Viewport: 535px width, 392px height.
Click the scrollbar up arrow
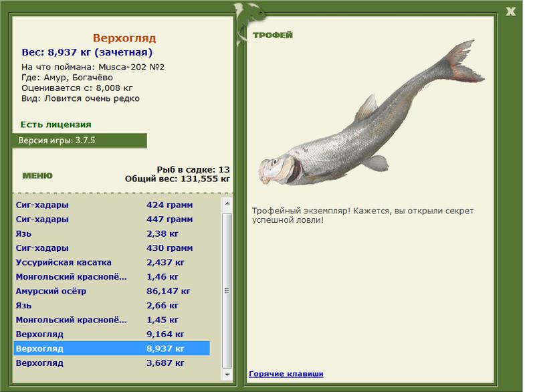coord(227,203)
